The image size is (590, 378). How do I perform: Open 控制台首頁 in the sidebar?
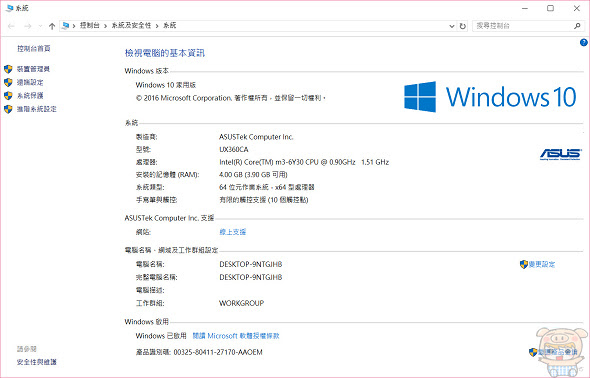[x=33, y=49]
